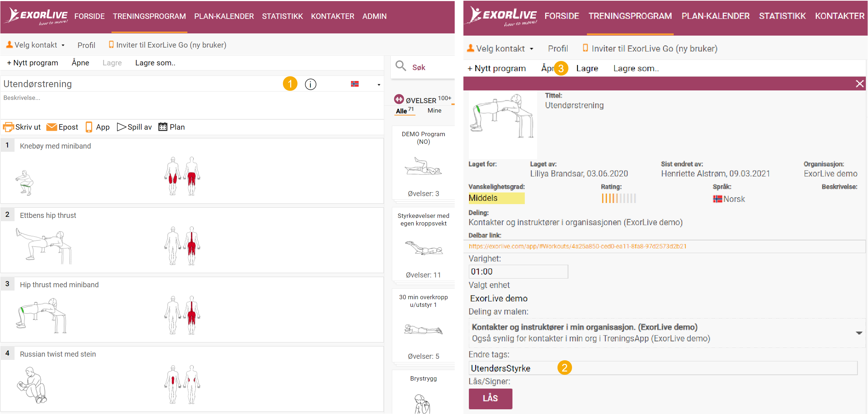The height and width of the screenshot is (414, 868).
Task: Click Ettbens hip thrust exercise illustration
Action: 44,245
